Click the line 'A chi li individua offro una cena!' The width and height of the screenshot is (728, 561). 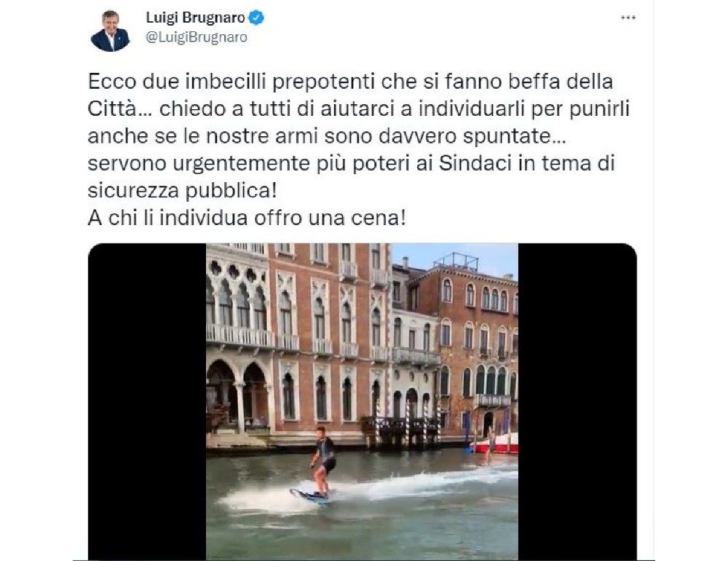247,218
